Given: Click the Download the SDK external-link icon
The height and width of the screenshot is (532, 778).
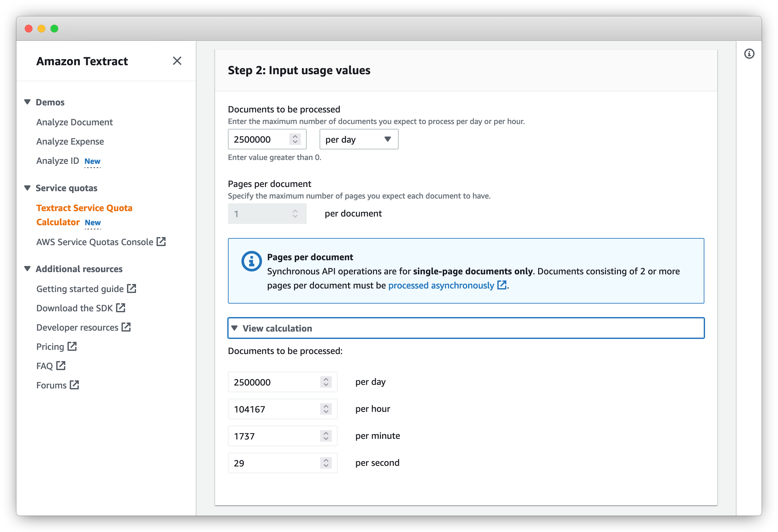Looking at the screenshot, I should click(121, 308).
